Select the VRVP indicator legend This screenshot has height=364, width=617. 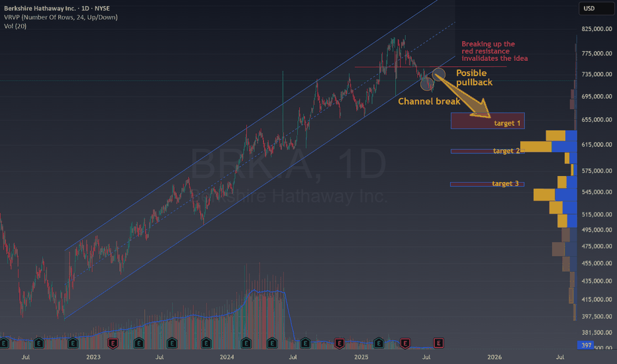(61, 17)
